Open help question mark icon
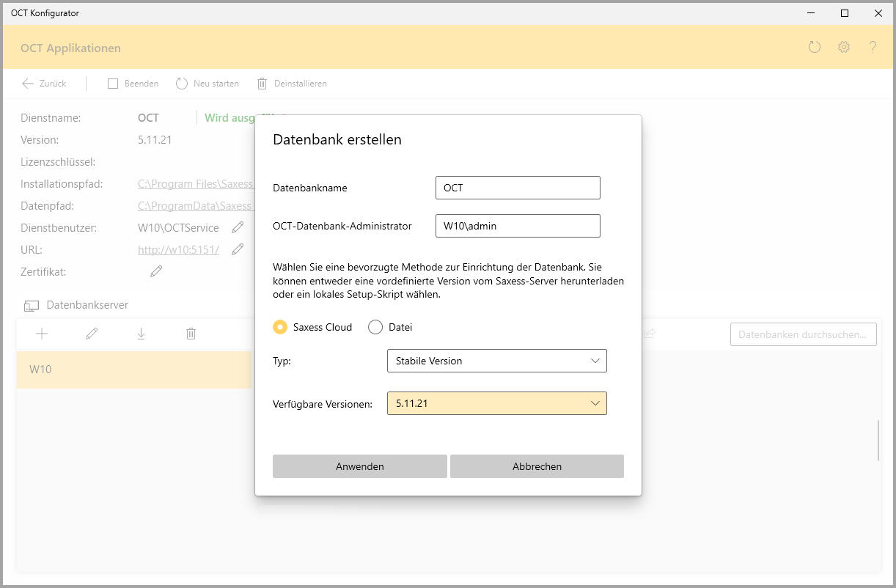This screenshot has height=588, width=896. tap(873, 48)
